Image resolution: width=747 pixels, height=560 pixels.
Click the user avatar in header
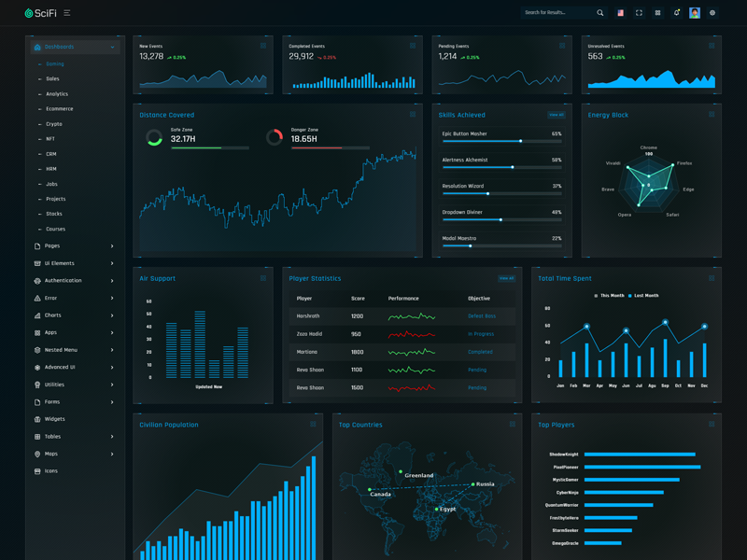tap(695, 13)
